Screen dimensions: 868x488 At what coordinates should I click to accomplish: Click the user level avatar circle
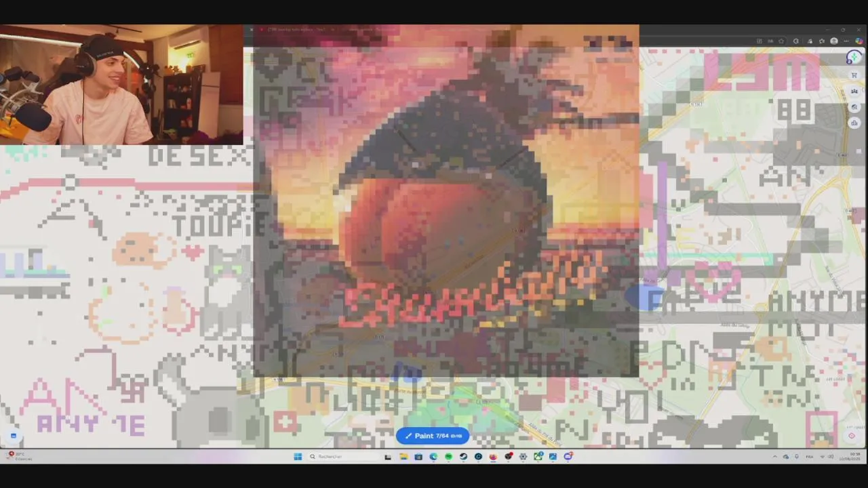[x=854, y=57]
